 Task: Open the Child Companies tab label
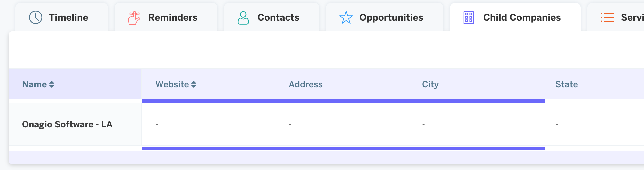(522, 17)
